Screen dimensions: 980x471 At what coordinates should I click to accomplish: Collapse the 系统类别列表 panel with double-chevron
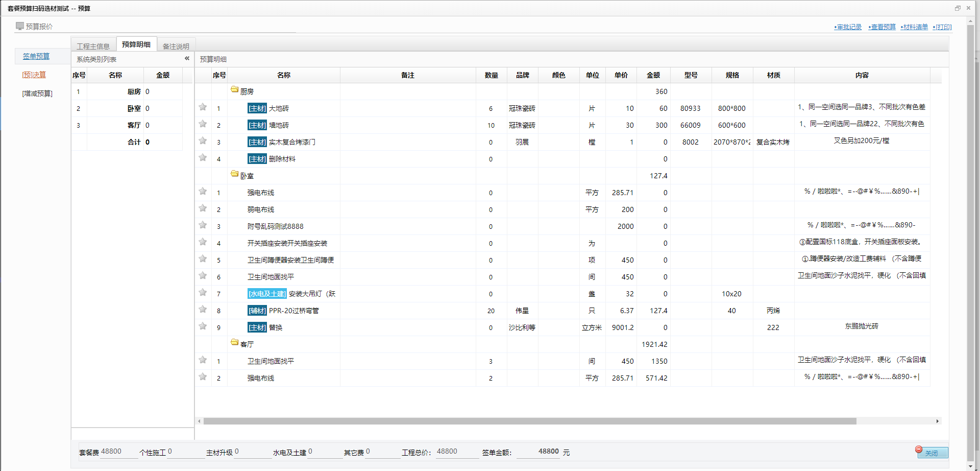(x=187, y=59)
